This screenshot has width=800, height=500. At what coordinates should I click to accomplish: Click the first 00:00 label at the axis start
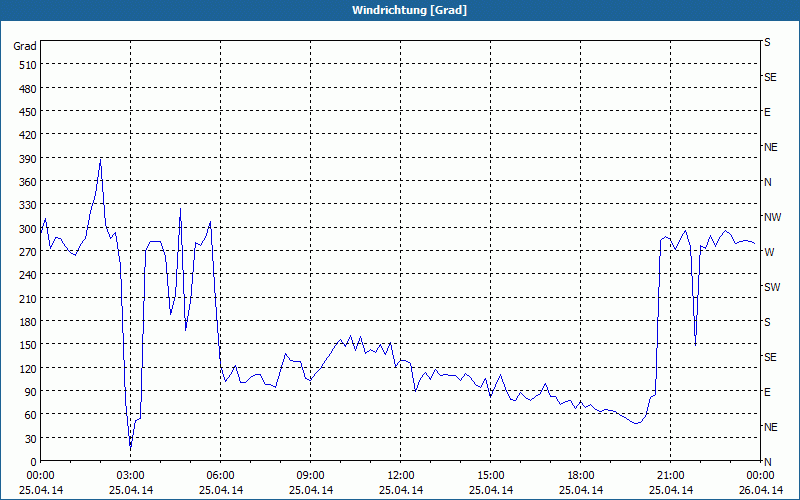40,476
